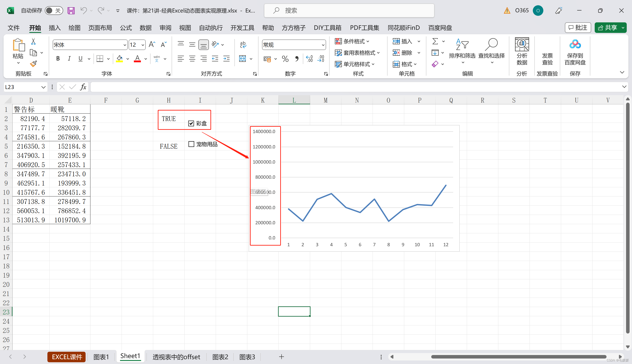Open number format dropdown 常规
Image resolution: width=632 pixels, height=364 pixels.
323,45
